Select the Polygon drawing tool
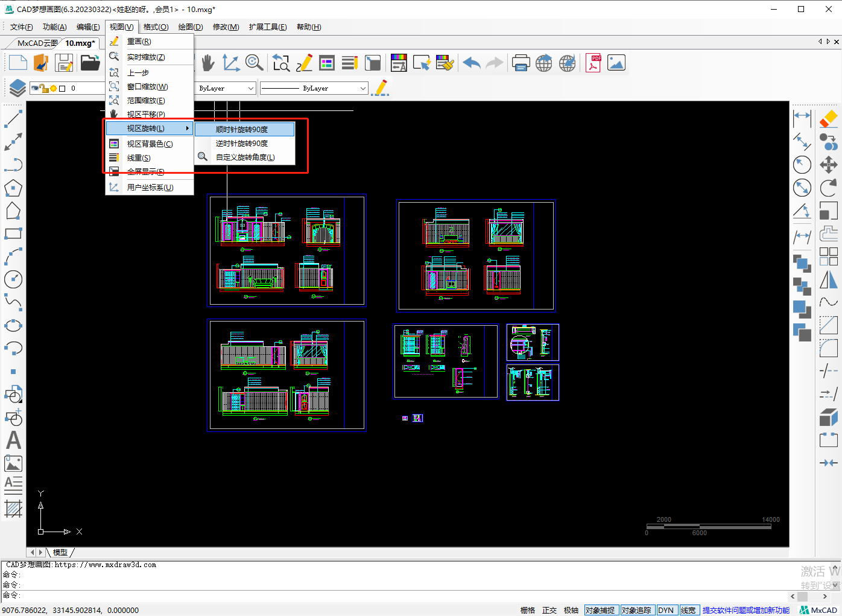The height and width of the screenshot is (616, 842). (x=13, y=188)
